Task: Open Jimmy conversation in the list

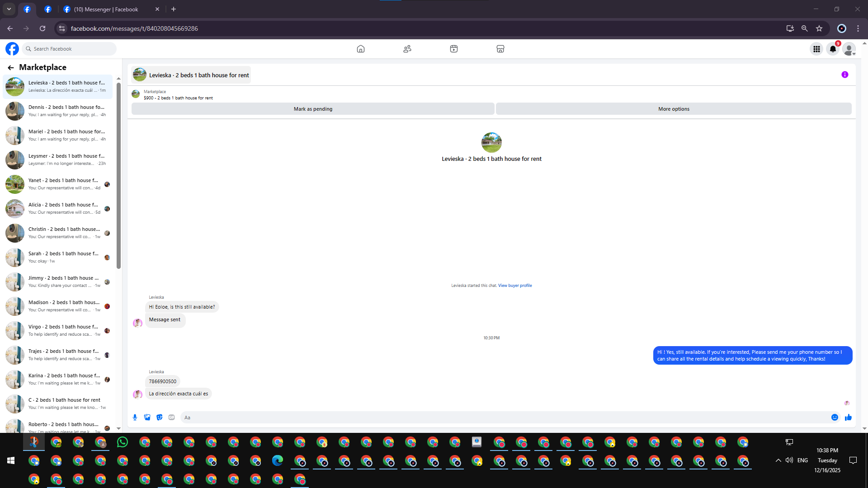Action: point(58,282)
